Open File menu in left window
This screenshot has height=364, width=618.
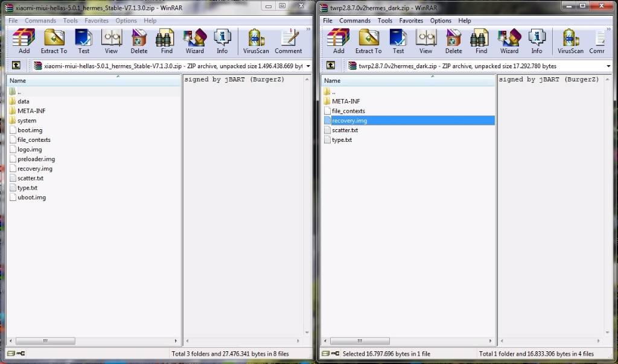[x=13, y=21]
